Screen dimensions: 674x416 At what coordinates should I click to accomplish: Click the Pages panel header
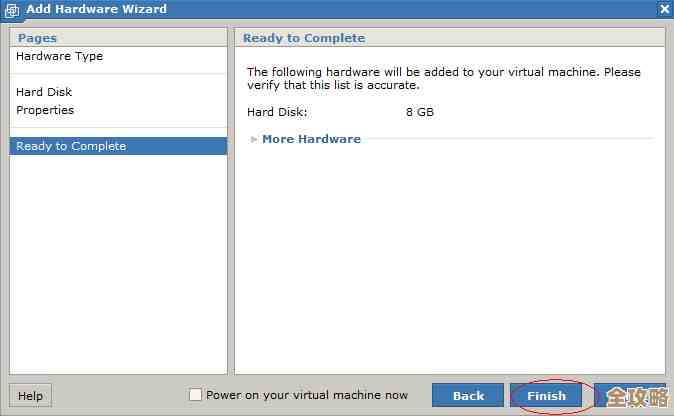point(38,38)
